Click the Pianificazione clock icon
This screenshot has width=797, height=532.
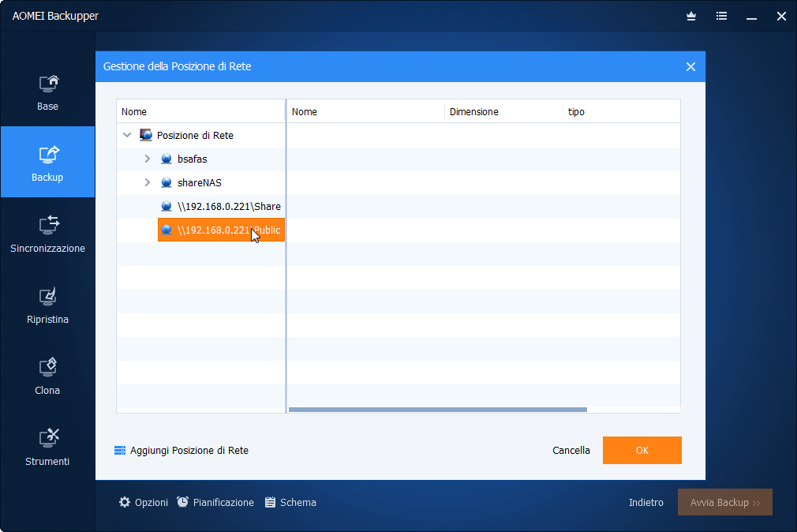pos(182,503)
